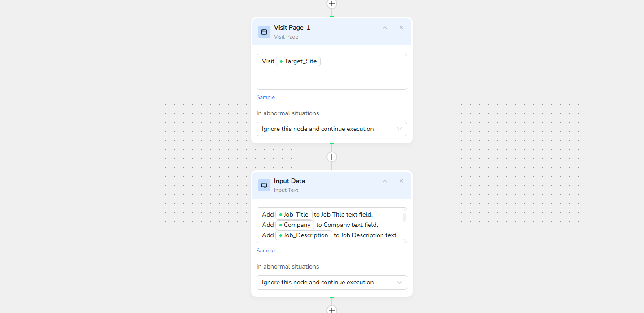Collapse the Input Data node

pos(385,181)
